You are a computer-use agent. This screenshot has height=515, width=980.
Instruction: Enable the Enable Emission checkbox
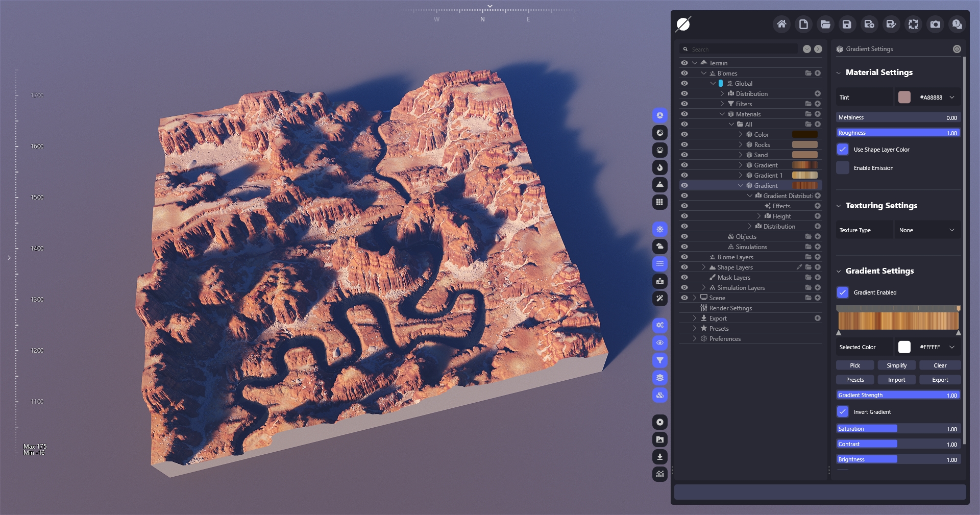coord(843,168)
